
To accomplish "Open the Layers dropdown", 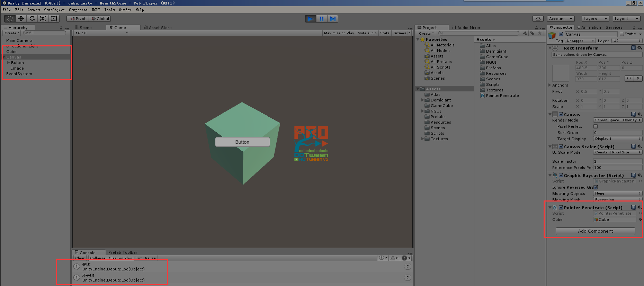I will [x=595, y=19].
